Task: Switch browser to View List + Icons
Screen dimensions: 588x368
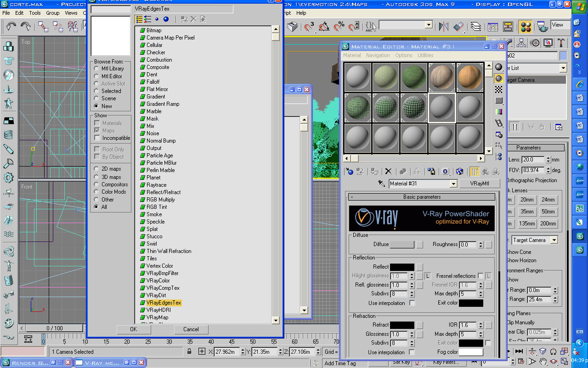Action: pyautogui.click(x=147, y=19)
